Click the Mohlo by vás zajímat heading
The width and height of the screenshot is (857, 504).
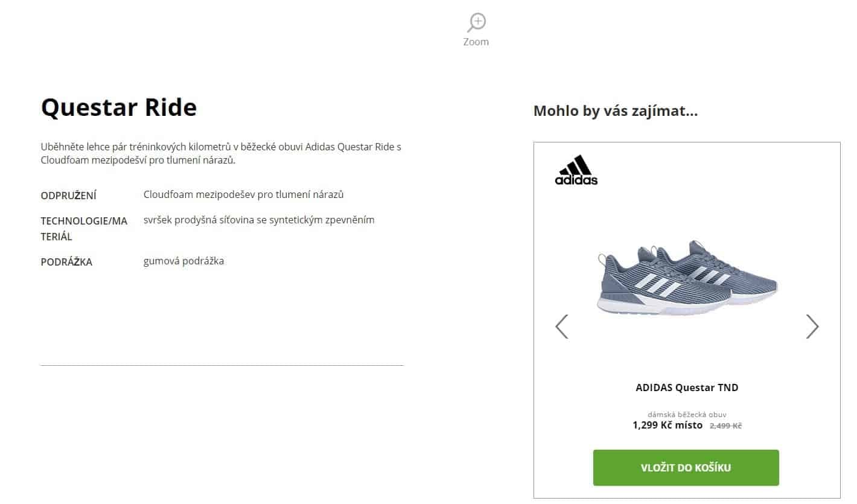(616, 111)
